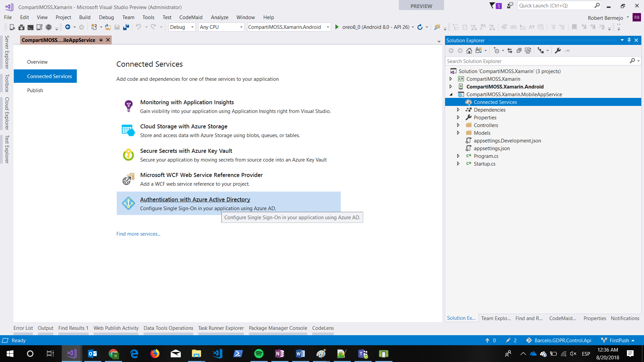
Task: Pin the CompartiMOSS document tab
Action: point(101,40)
